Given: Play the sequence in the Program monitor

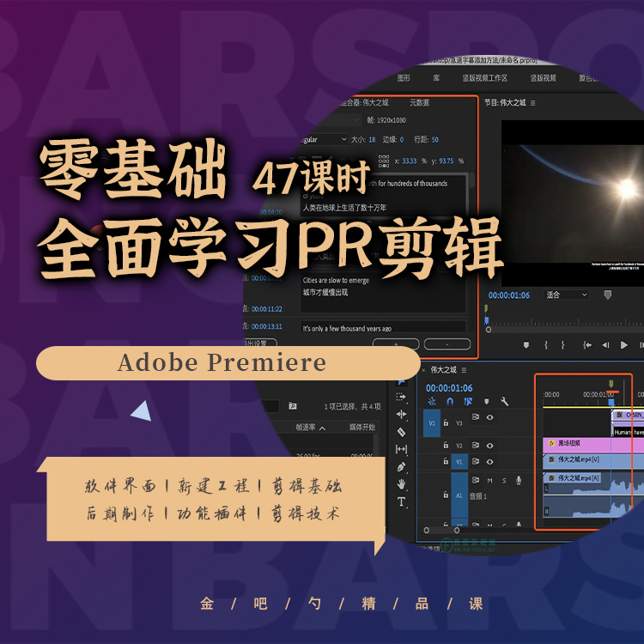Looking at the screenshot, I should (624, 345).
